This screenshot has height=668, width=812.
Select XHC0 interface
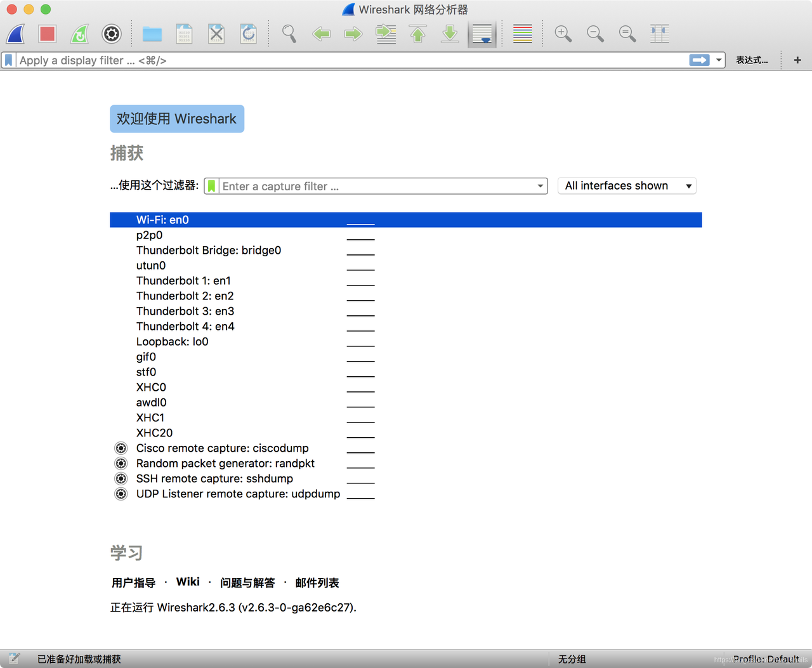tap(405, 387)
